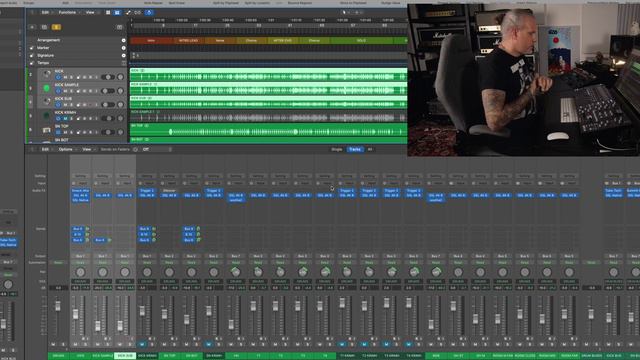The image size is (640, 360).
Task: Switch mixer to All view
Action: (370, 149)
